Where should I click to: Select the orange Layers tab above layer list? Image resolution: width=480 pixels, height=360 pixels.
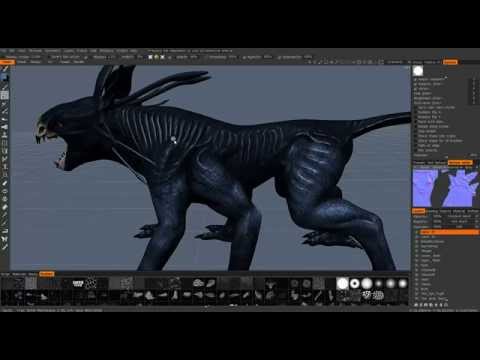click(418, 211)
